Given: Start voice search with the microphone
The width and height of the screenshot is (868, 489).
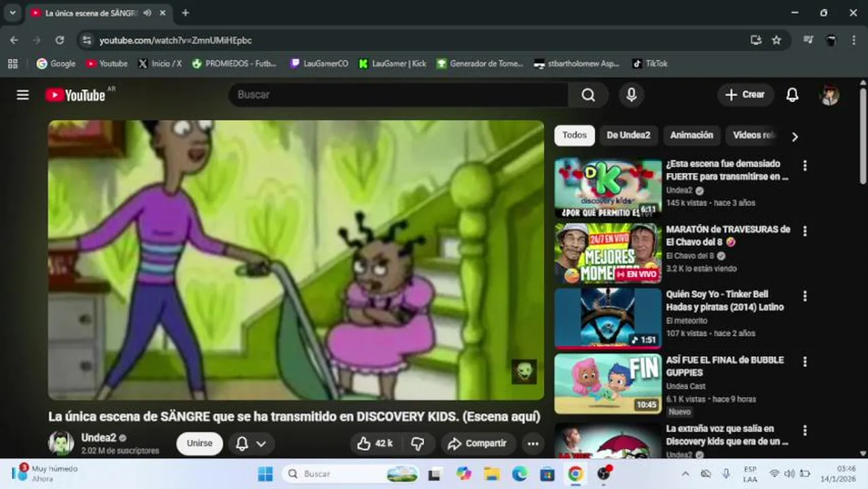Looking at the screenshot, I should [631, 95].
